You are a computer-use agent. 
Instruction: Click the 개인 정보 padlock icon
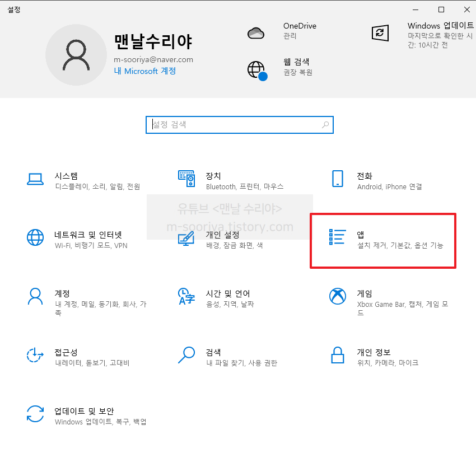[338, 355]
